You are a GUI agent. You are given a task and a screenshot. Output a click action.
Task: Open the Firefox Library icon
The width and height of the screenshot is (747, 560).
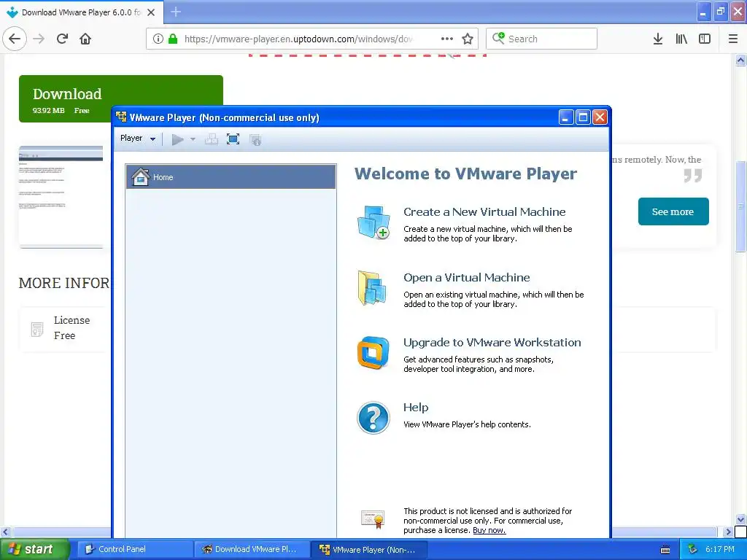[x=681, y=39]
